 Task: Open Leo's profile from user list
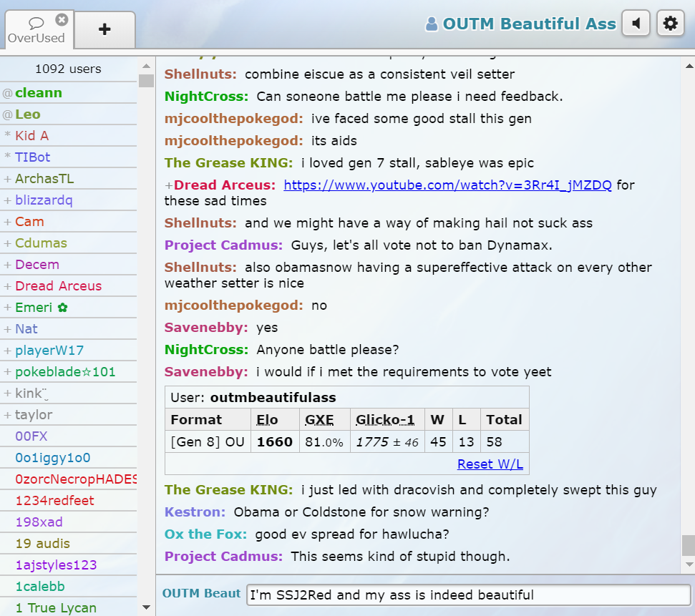click(x=28, y=114)
